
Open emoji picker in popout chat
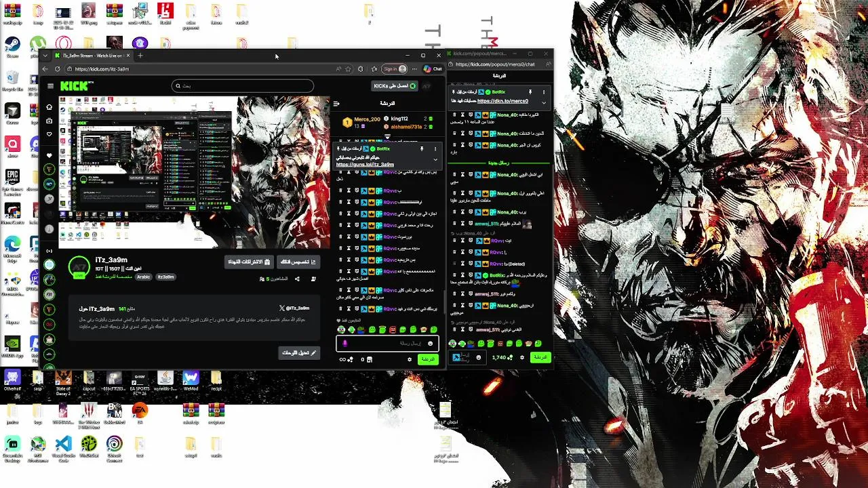(x=478, y=357)
